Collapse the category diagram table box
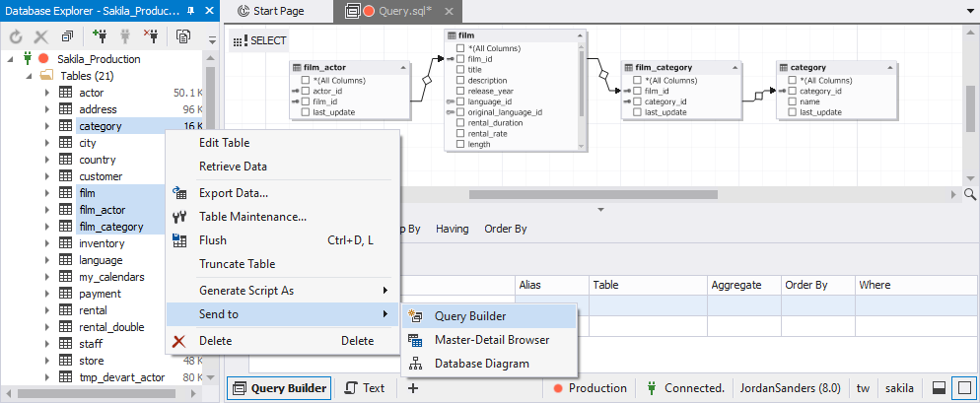 tap(889, 67)
